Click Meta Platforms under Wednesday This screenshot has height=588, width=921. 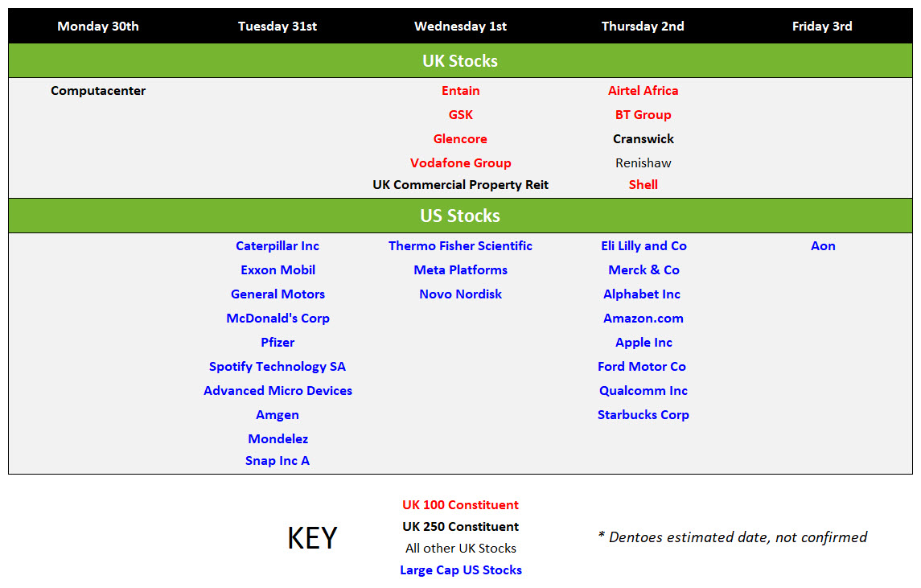[x=460, y=269]
